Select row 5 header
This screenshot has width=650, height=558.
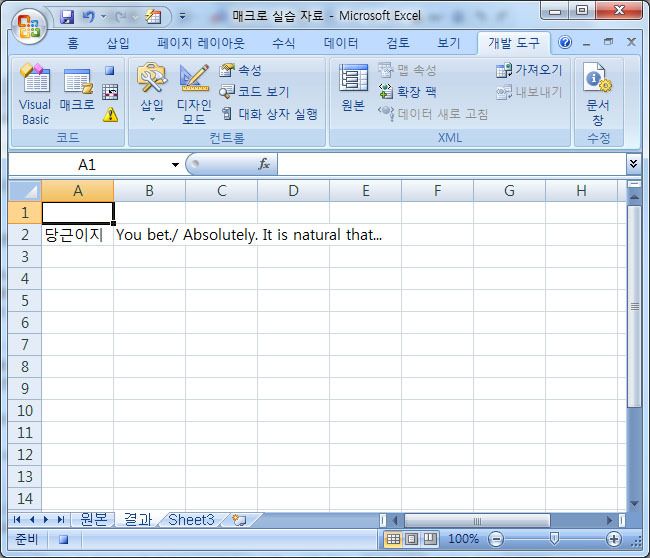coord(25,301)
